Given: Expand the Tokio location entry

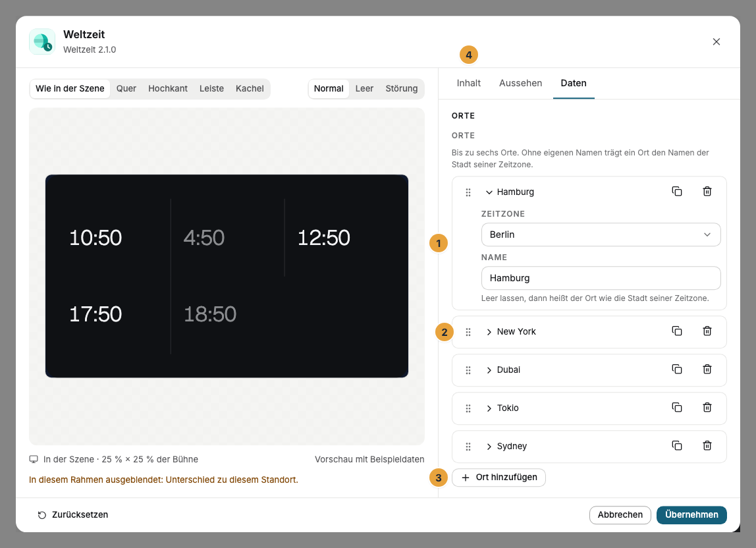Looking at the screenshot, I should (489, 408).
